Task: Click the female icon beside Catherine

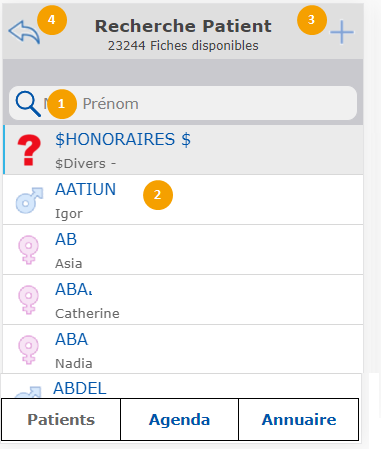Action: click(x=28, y=299)
